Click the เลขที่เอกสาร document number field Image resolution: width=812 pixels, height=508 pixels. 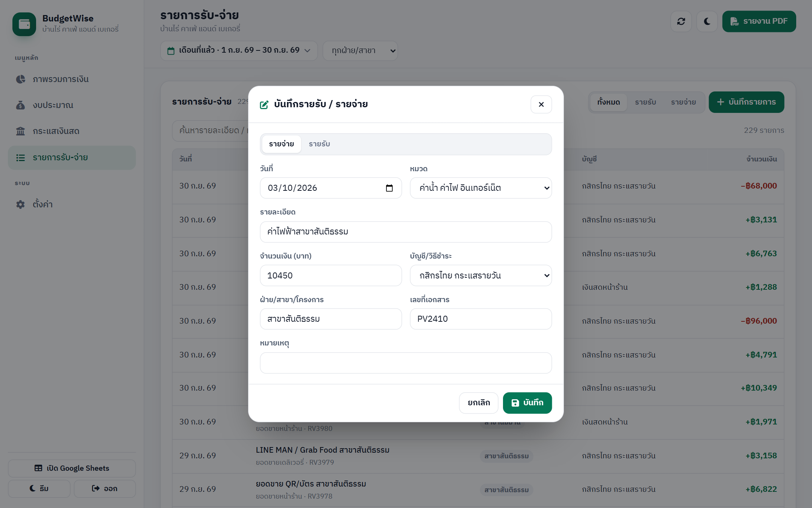click(x=481, y=319)
